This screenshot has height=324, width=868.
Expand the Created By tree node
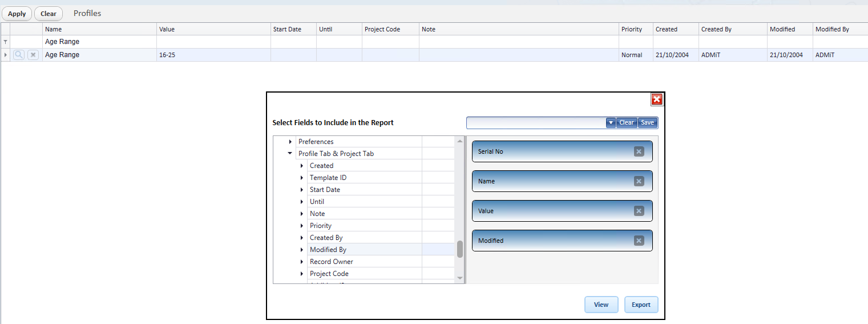coord(301,238)
